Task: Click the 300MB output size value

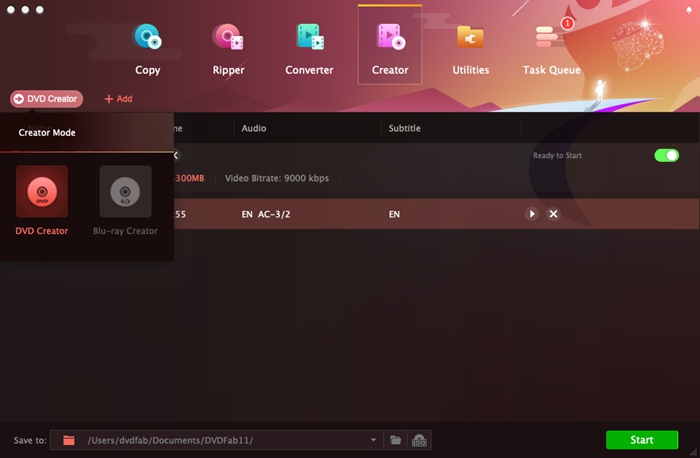Action: 190,178
